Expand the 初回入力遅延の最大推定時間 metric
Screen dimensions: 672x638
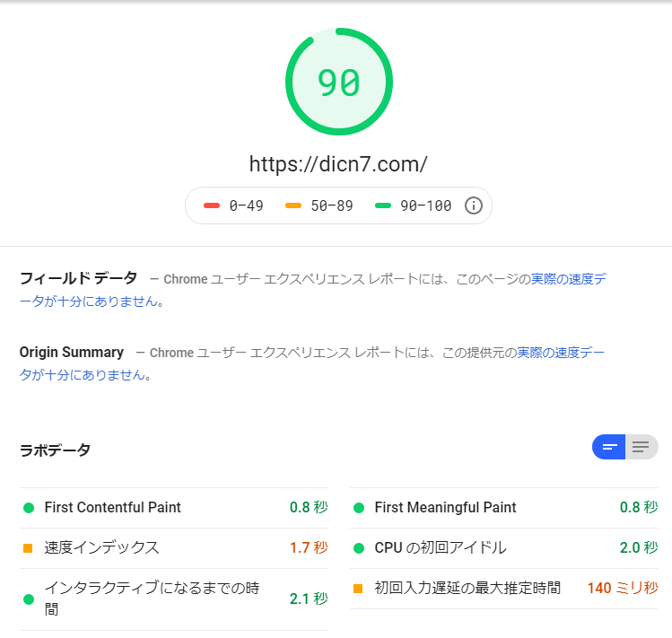click(467, 588)
